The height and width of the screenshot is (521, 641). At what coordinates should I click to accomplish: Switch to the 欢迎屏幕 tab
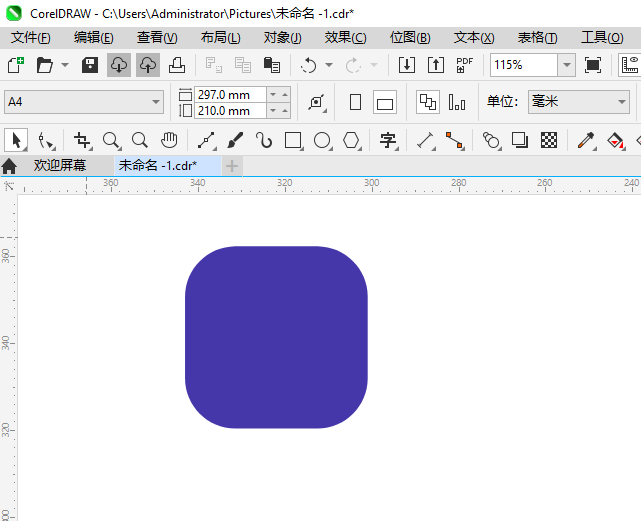(59, 165)
